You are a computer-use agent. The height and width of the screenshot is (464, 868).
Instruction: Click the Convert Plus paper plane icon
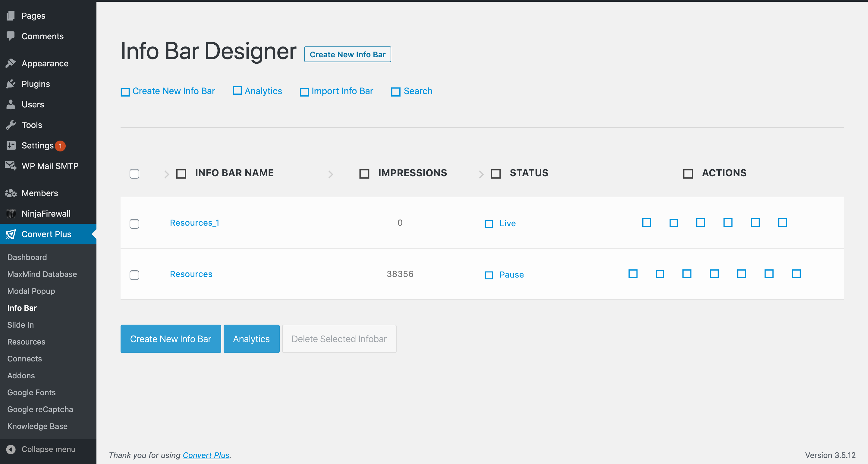(11, 234)
